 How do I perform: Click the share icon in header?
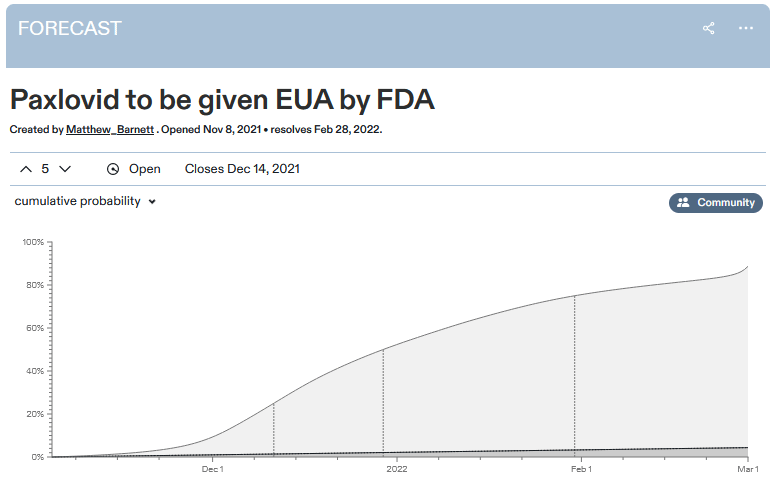708,28
